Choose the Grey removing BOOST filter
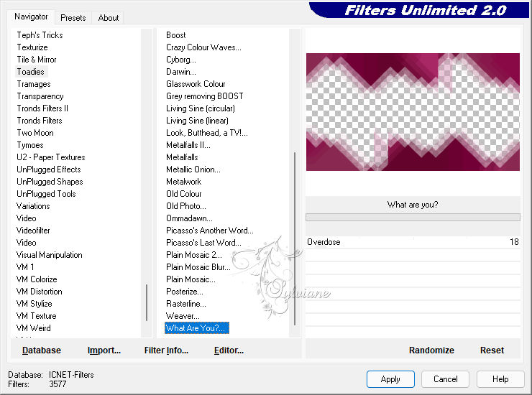 pos(205,96)
